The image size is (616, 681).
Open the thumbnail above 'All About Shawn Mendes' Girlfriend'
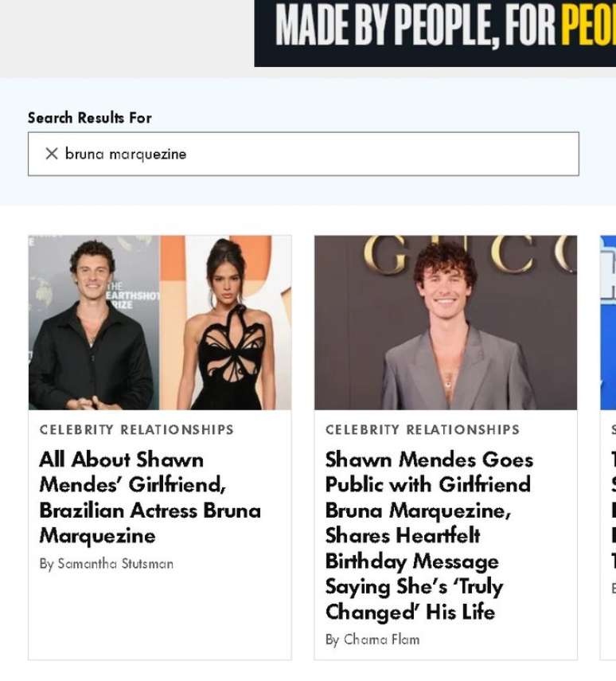[x=160, y=323]
